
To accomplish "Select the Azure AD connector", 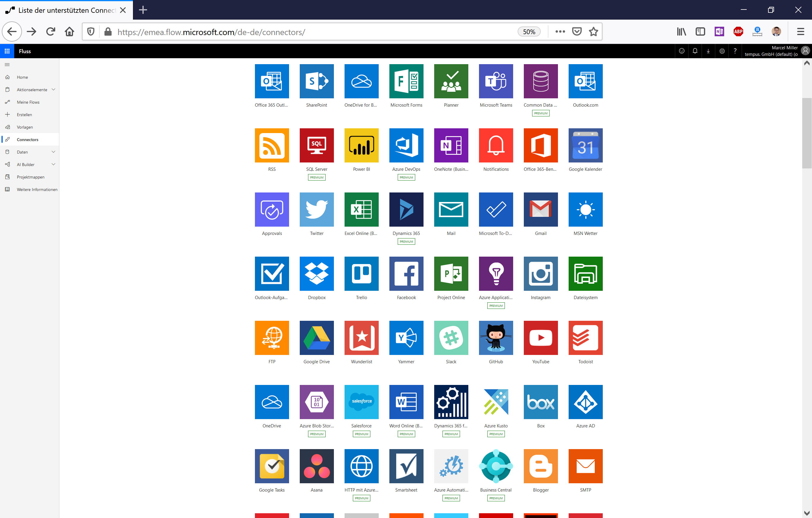I will (x=585, y=402).
